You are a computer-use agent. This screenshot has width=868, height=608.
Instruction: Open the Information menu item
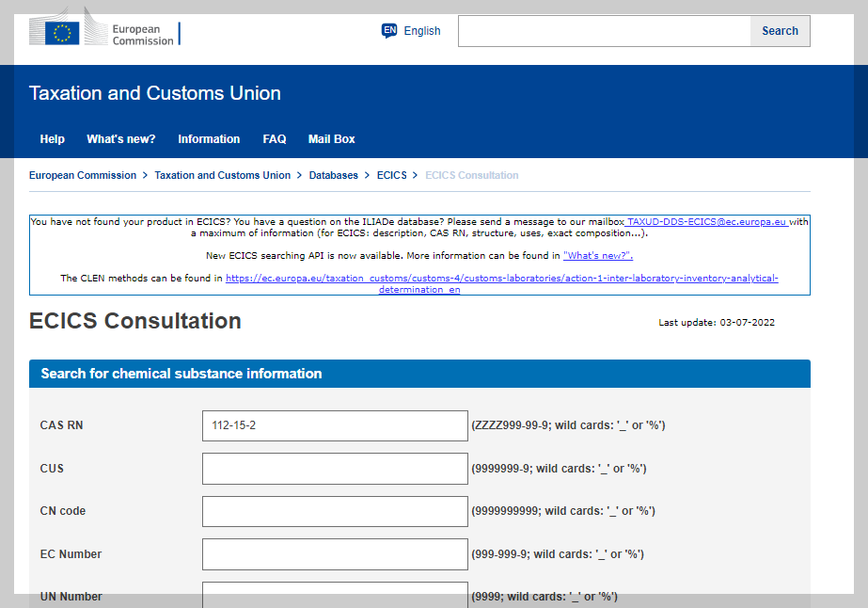209,139
